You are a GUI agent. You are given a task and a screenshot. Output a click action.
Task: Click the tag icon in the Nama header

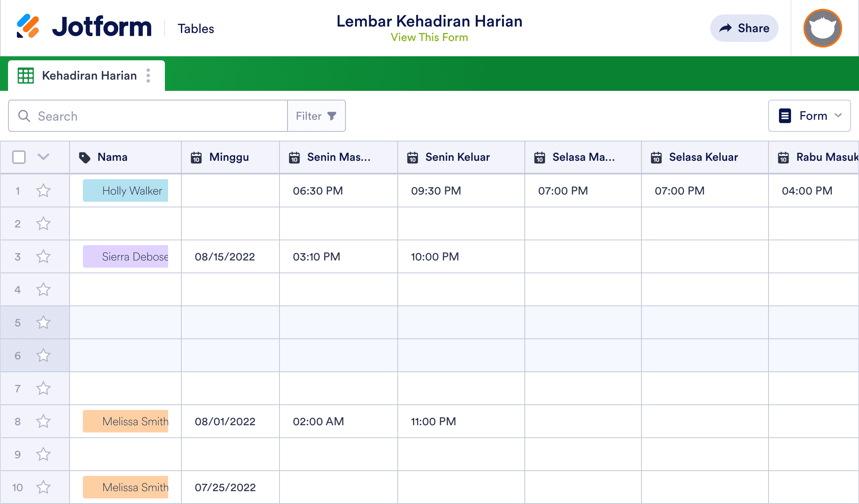(x=85, y=157)
